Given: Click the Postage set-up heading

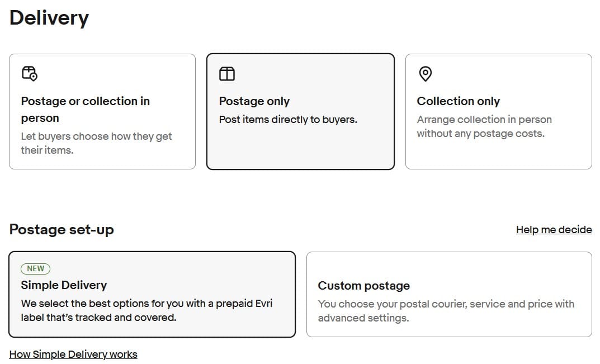Looking at the screenshot, I should 62,230.
